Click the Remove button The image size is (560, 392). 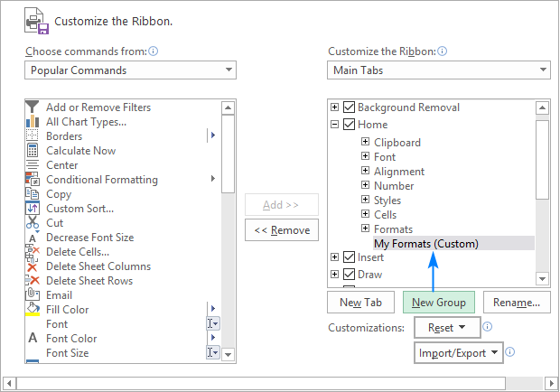282,230
